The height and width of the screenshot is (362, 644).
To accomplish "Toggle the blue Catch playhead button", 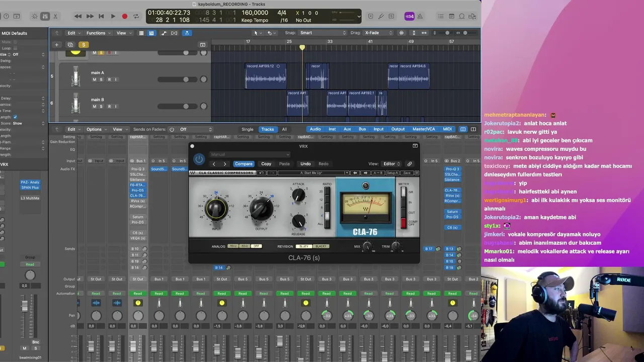I will pyautogui.click(x=187, y=33).
